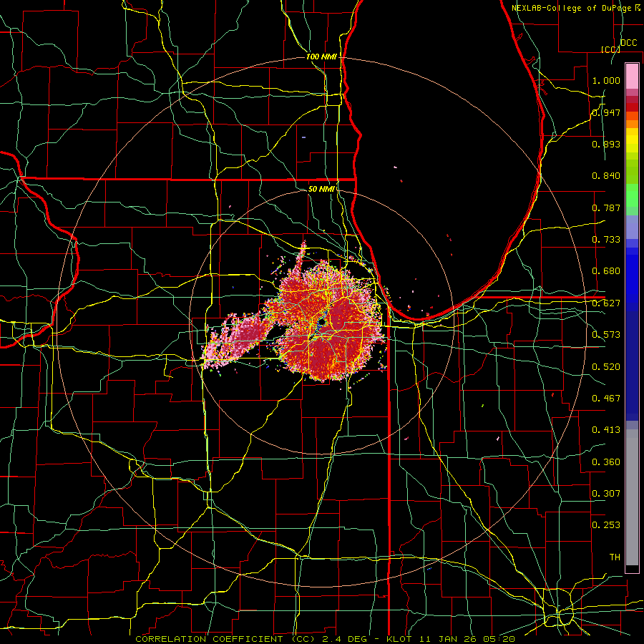Select the 0.360 legend value
Viewport: 644px width, 644px height.
tap(606, 462)
